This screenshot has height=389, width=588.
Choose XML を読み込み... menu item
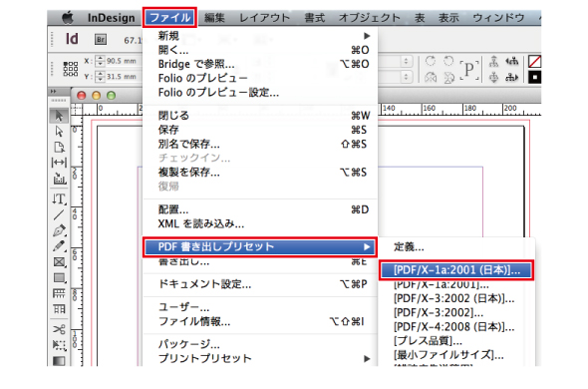coord(260,223)
